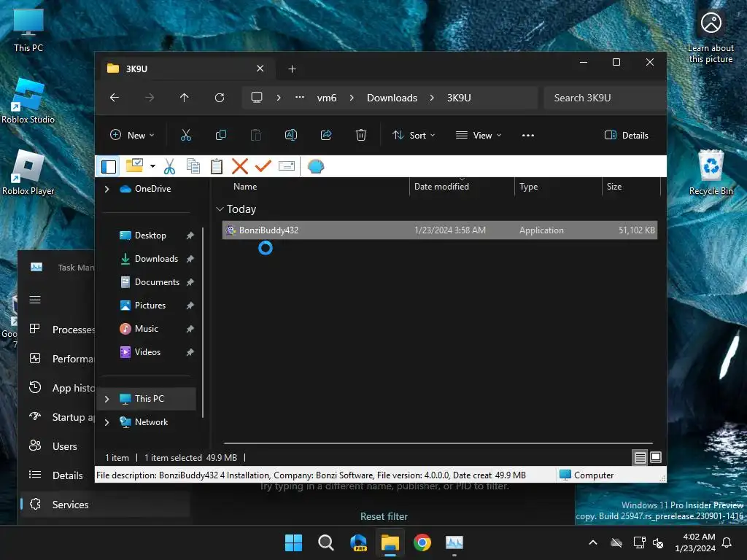Viewport: 747px width, 560px height.
Task: Open the View dropdown
Action: pos(479,135)
